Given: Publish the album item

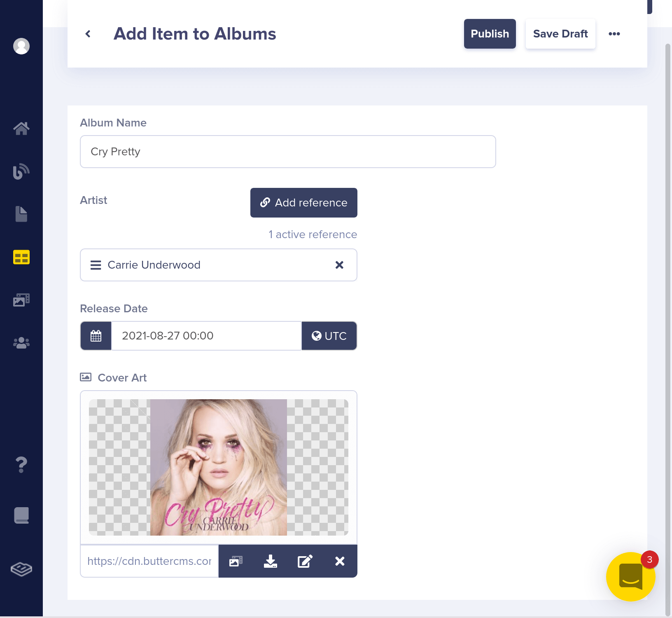Looking at the screenshot, I should pyautogui.click(x=490, y=34).
